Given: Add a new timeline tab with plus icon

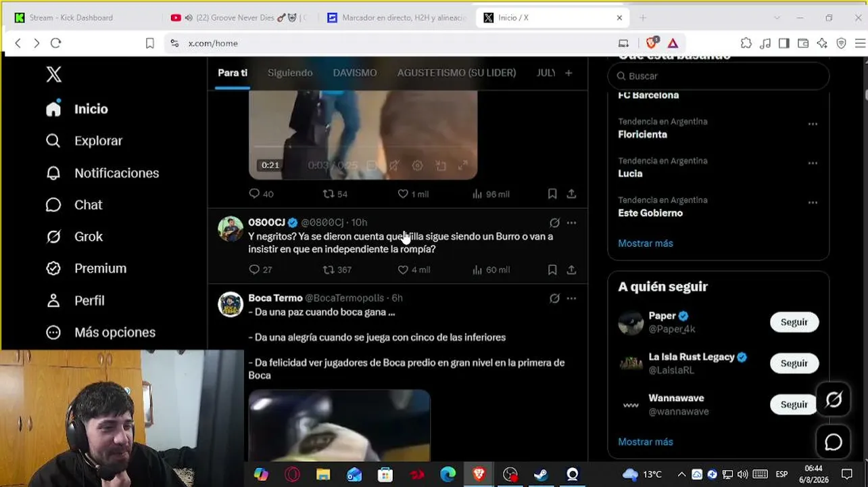Looking at the screenshot, I should pyautogui.click(x=569, y=73).
